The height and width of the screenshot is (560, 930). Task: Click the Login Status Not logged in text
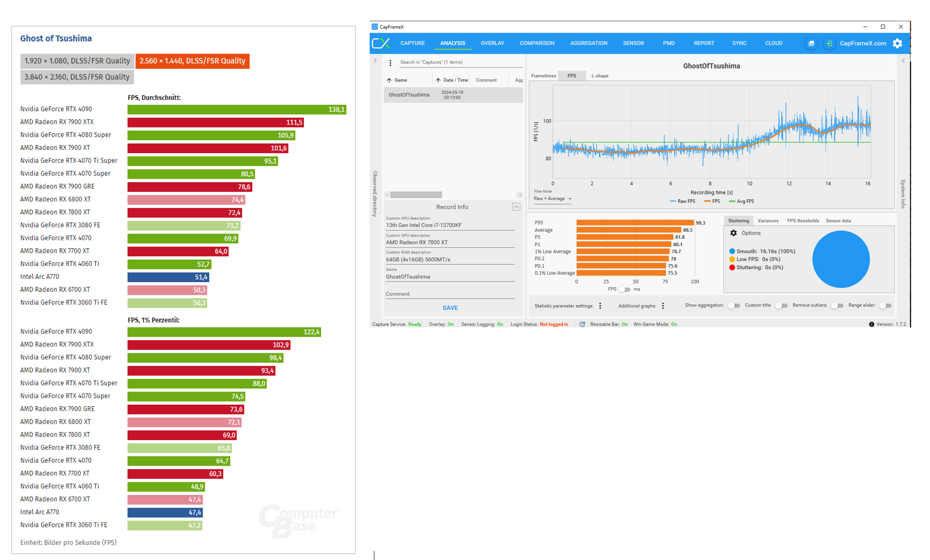(x=554, y=325)
